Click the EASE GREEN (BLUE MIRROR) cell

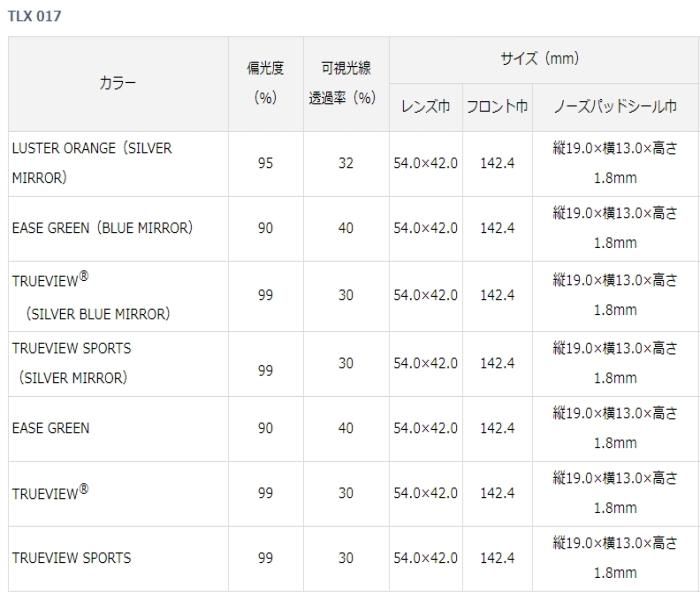coord(102,228)
